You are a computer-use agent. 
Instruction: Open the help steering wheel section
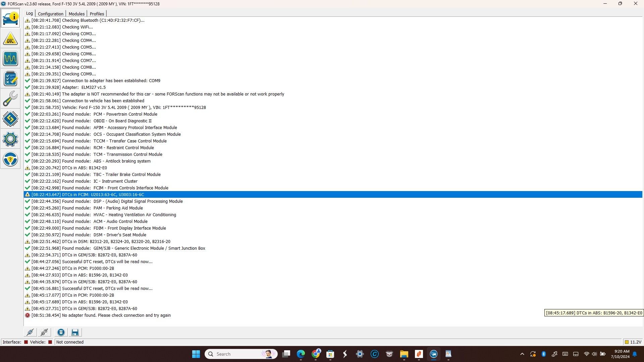pos(10,159)
